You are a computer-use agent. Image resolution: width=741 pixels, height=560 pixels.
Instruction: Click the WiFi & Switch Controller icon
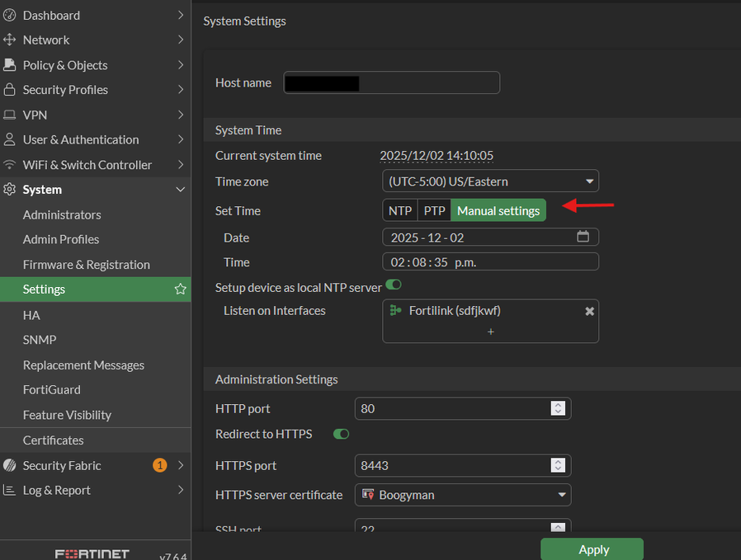coord(10,165)
